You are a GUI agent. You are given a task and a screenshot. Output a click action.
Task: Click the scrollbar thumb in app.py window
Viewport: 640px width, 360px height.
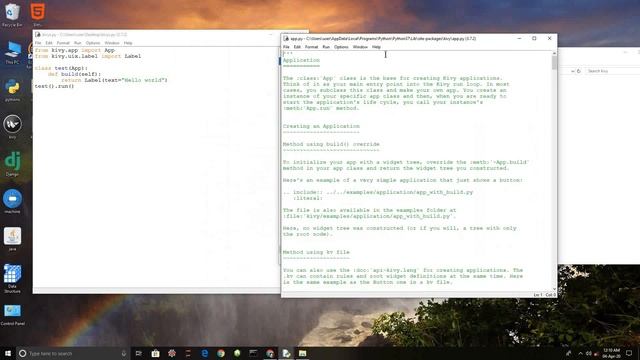pyautogui.click(x=554, y=63)
